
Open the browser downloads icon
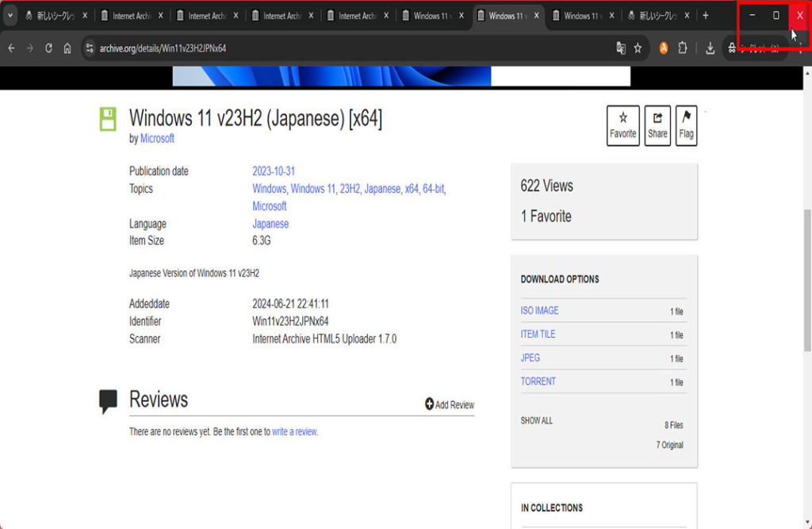pyautogui.click(x=710, y=48)
